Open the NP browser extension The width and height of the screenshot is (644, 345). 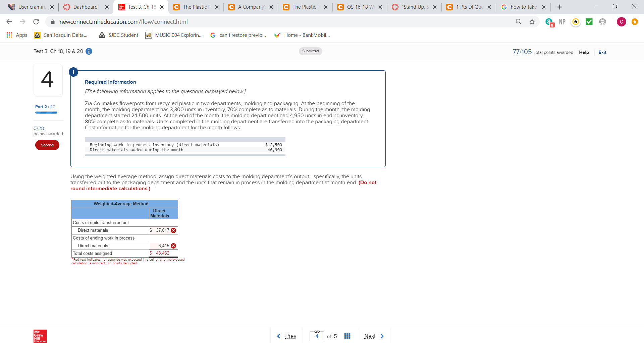click(562, 21)
